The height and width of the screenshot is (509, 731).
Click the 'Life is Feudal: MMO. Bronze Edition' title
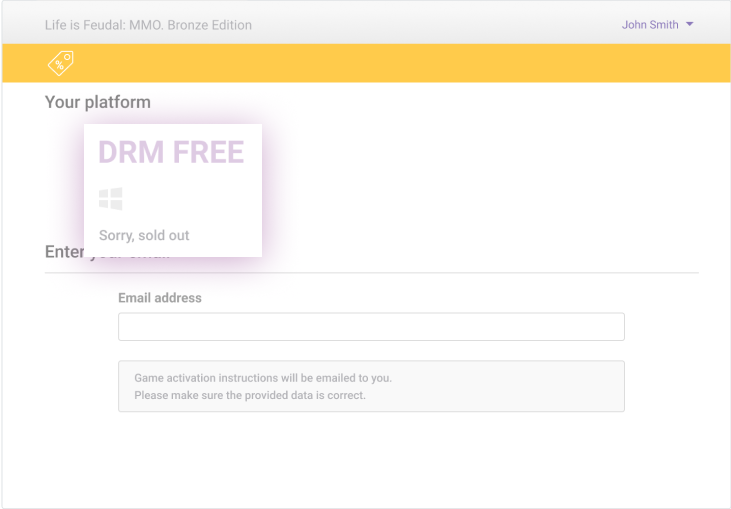[x=148, y=25]
